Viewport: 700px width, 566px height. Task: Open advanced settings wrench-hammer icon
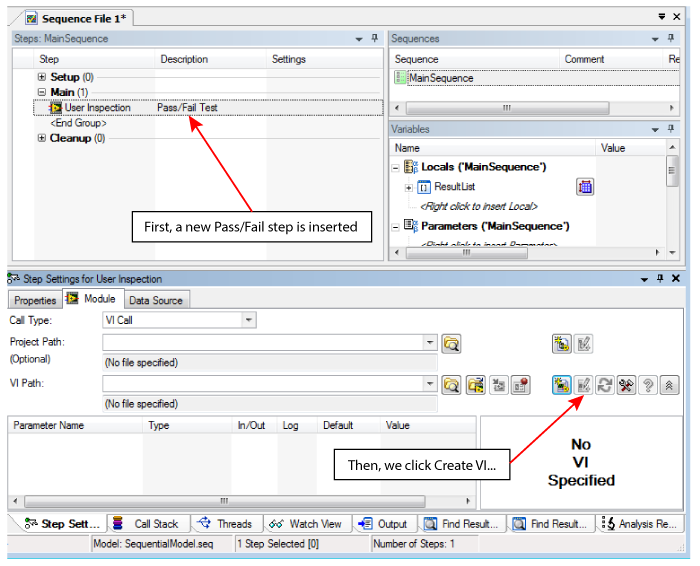coord(626,385)
